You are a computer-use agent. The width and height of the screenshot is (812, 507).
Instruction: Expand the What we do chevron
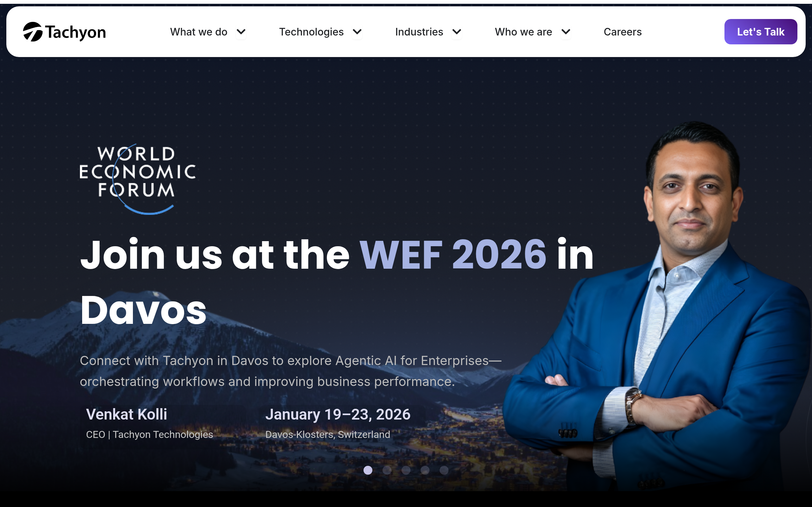point(241,32)
